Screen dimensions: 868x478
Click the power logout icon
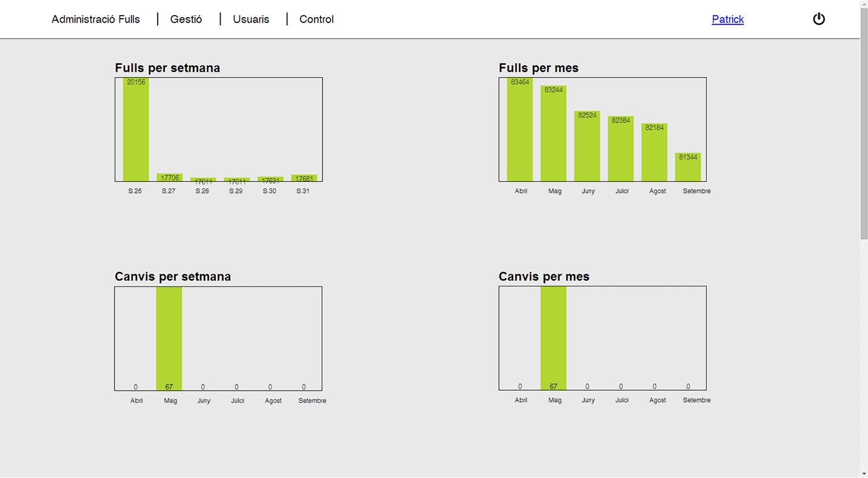(818, 19)
